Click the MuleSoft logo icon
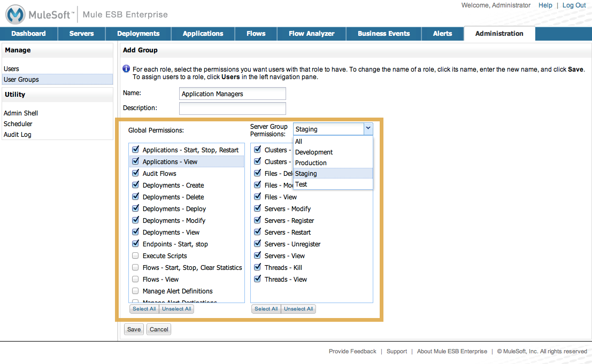Image resolution: width=592 pixels, height=364 pixels. tap(16, 14)
